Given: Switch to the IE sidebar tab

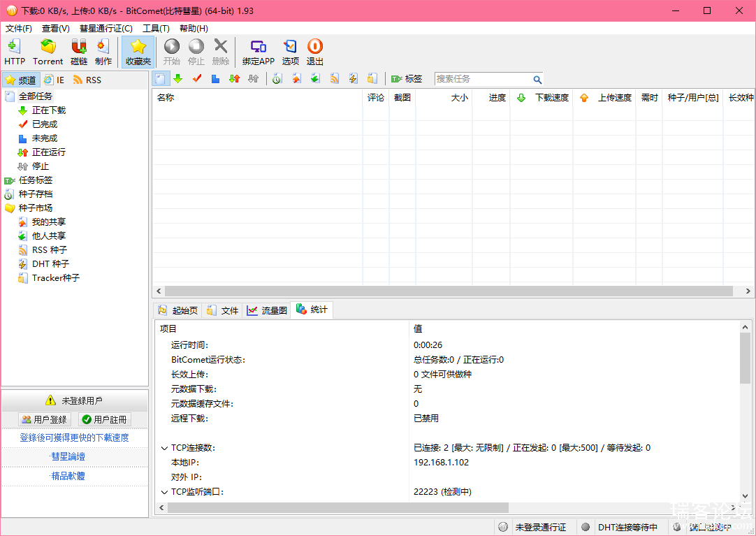Looking at the screenshot, I should pyautogui.click(x=54, y=80).
